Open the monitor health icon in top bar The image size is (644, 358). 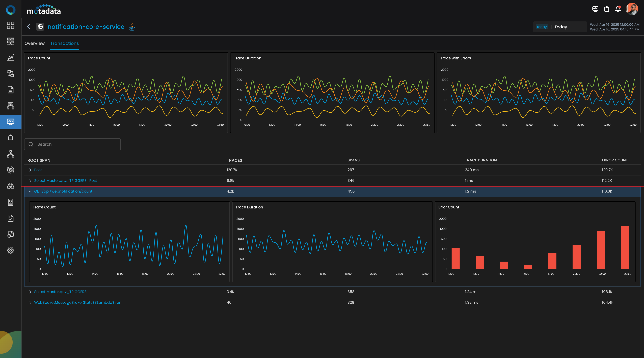[x=595, y=9]
